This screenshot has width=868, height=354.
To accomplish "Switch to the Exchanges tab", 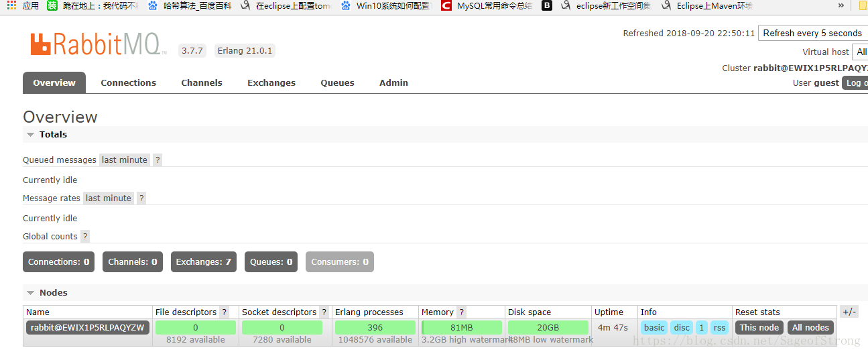I will (x=271, y=82).
